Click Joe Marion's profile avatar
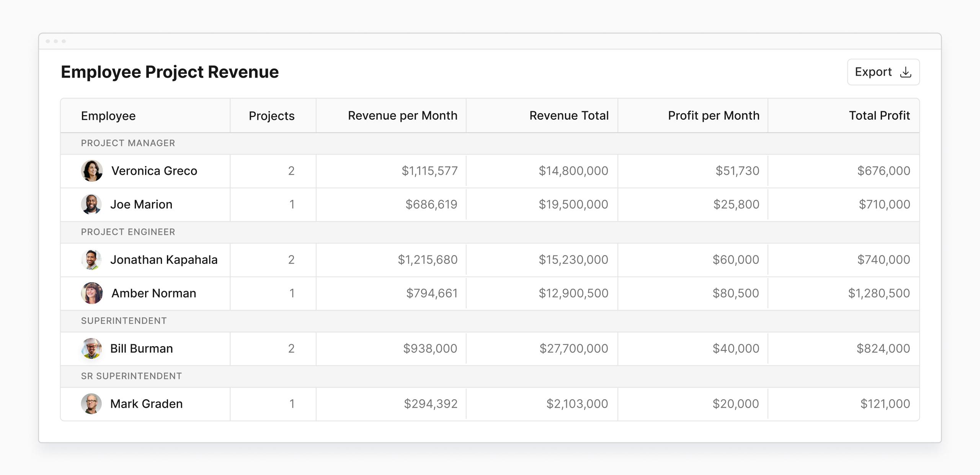 (92, 204)
